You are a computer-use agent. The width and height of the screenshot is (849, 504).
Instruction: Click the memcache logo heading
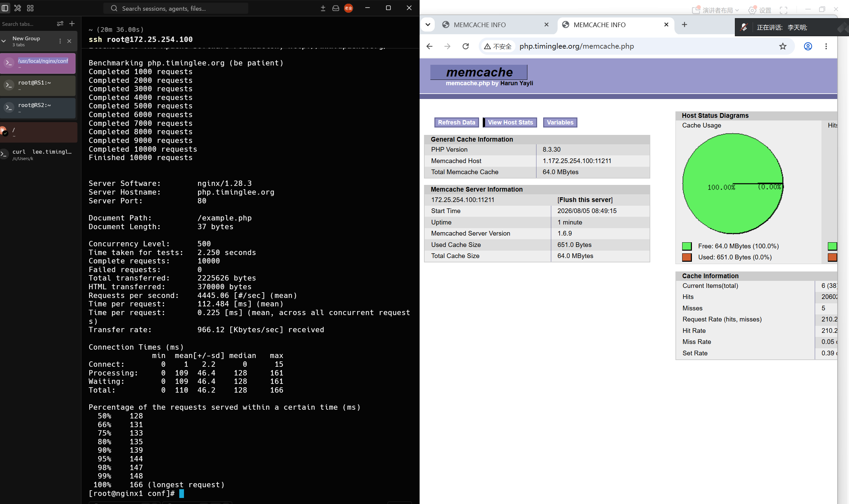tap(479, 72)
